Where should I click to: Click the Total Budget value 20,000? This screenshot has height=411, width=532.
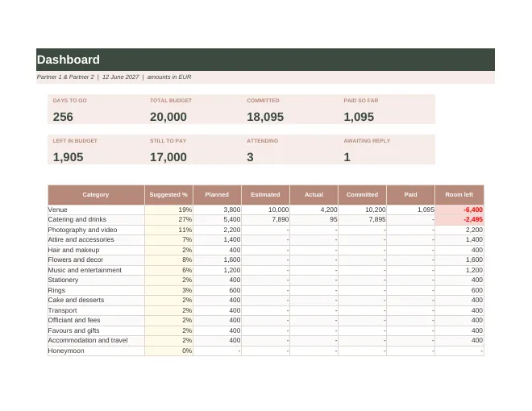[168, 117]
